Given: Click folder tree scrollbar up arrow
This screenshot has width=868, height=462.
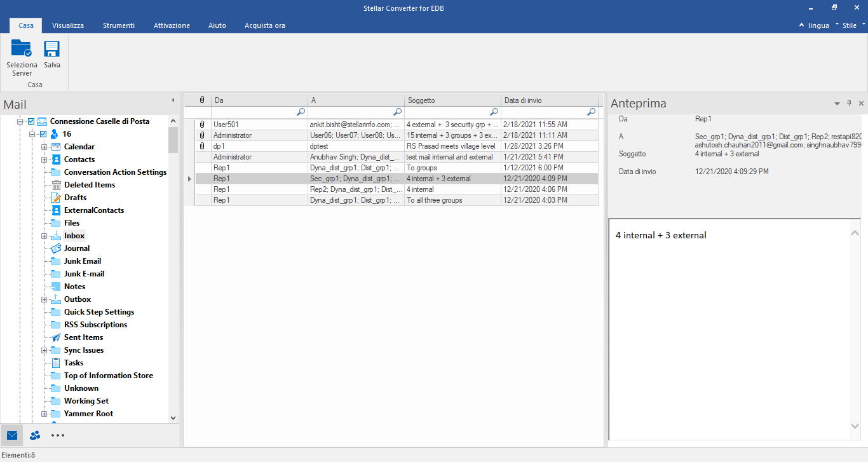Looking at the screenshot, I should tap(173, 121).
